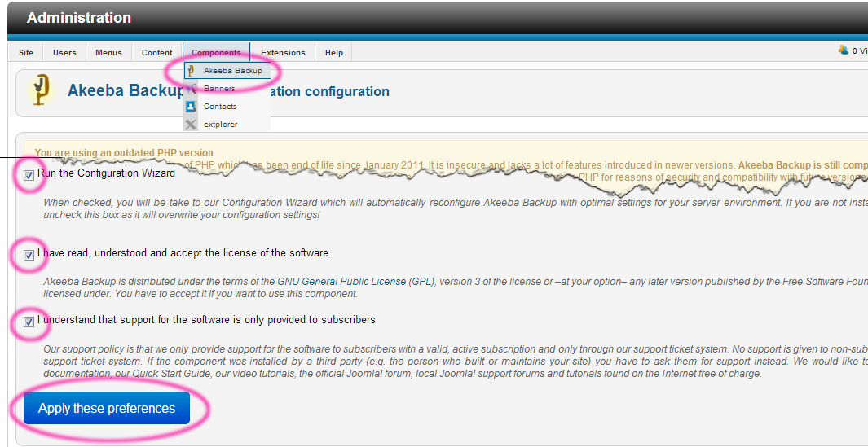Select extplorer from Components dropdown
Image resolution: width=868 pixels, height=447 pixels.
pyautogui.click(x=220, y=125)
